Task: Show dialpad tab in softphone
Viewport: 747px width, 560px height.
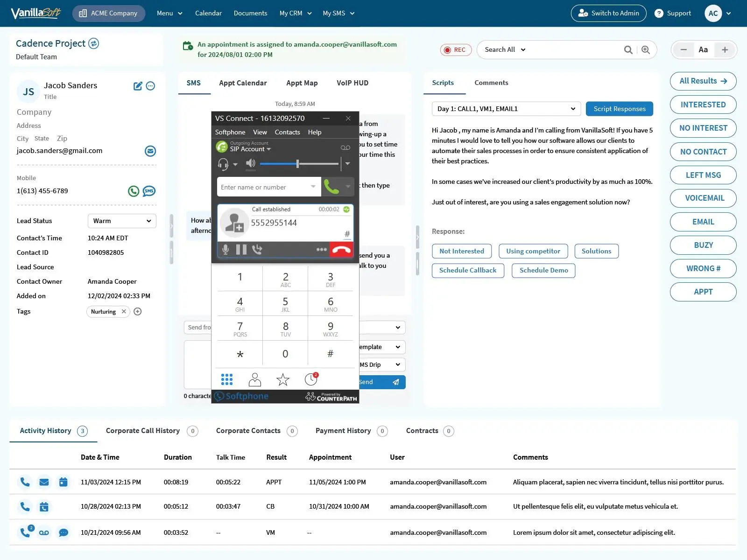Action: (227, 380)
